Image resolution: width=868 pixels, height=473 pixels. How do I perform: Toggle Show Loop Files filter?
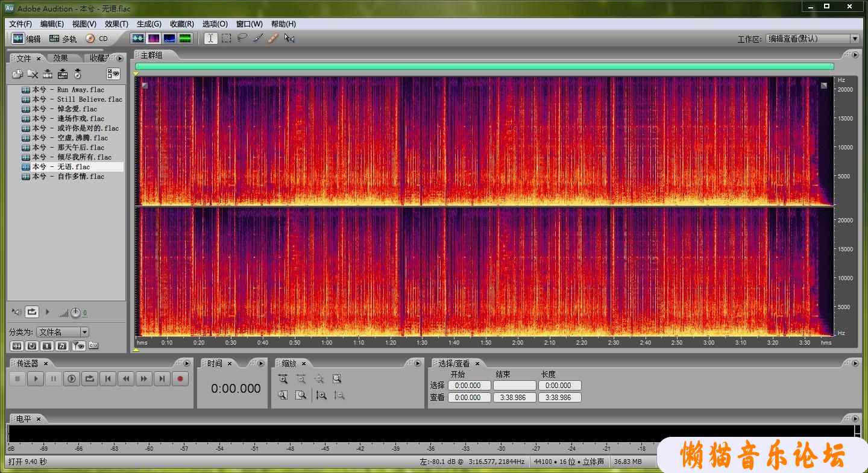pyautogui.click(x=32, y=346)
